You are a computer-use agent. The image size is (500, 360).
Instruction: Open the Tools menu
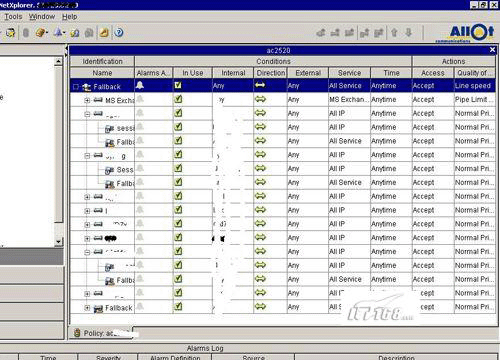point(13,16)
